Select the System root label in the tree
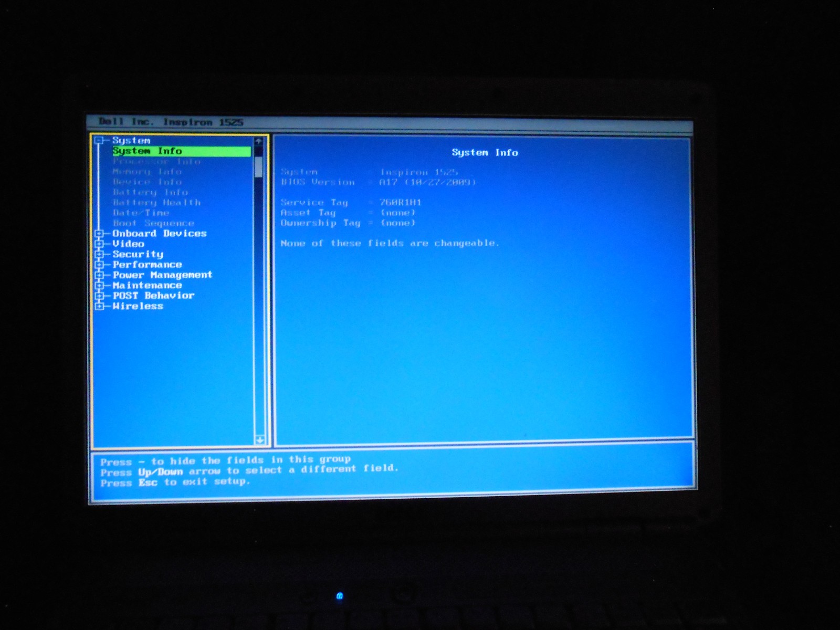This screenshot has width=840, height=630. 131,141
